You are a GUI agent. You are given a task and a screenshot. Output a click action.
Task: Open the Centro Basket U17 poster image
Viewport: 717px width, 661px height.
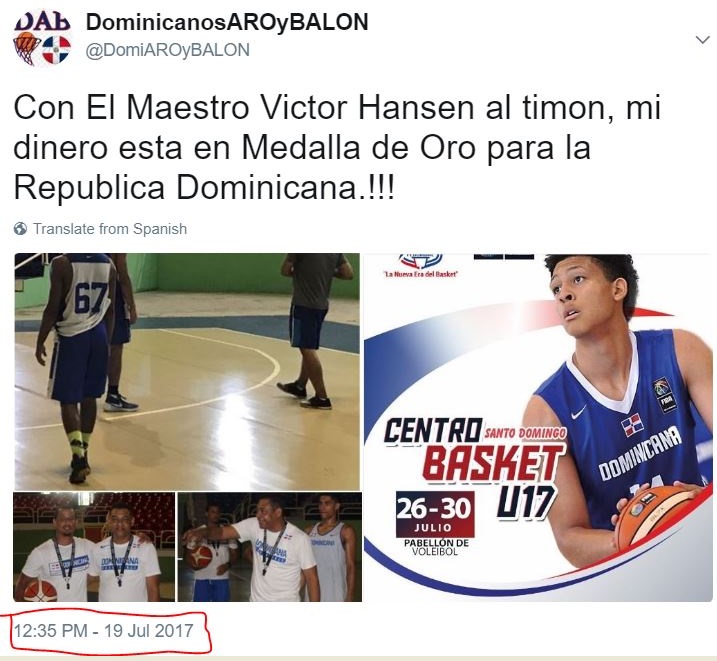(x=538, y=427)
